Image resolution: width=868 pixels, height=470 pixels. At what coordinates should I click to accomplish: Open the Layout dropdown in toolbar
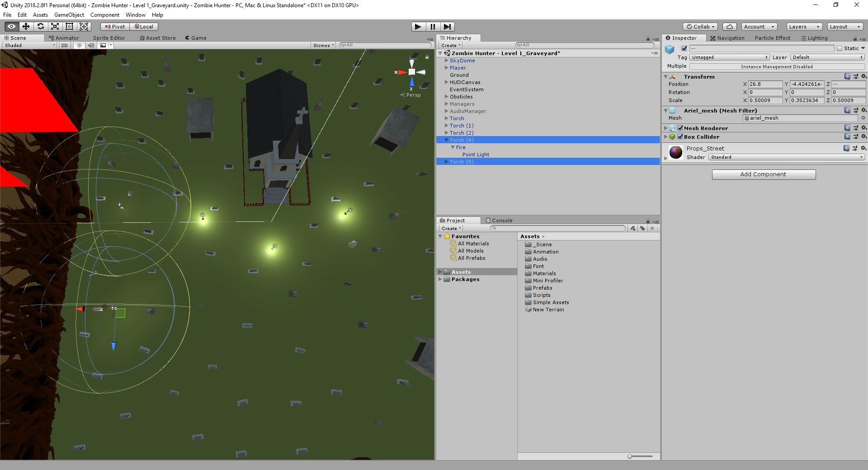point(845,27)
